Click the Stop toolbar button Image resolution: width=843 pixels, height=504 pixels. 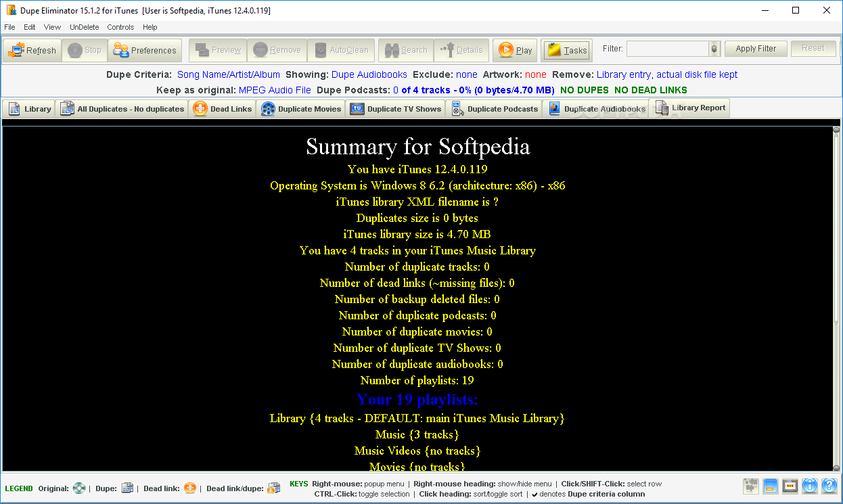pyautogui.click(x=85, y=50)
